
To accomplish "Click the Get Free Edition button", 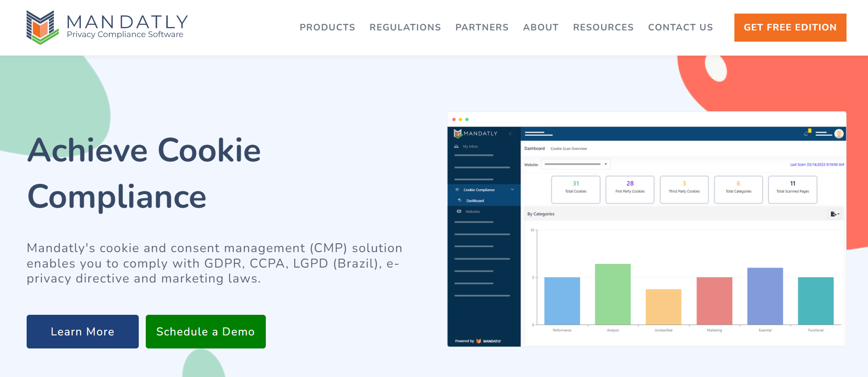I will (x=790, y=28).
